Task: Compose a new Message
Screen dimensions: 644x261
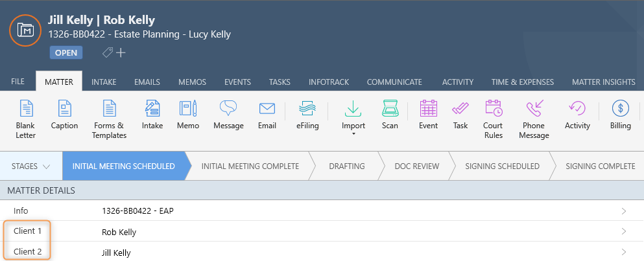Action: [x=228, y=115]
